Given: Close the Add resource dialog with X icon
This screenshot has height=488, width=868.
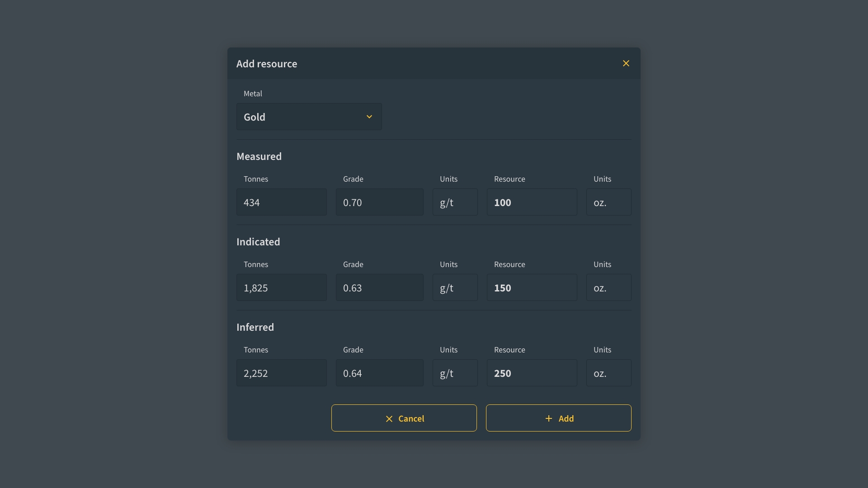Looking at the screenshot, I should [626, 63].
